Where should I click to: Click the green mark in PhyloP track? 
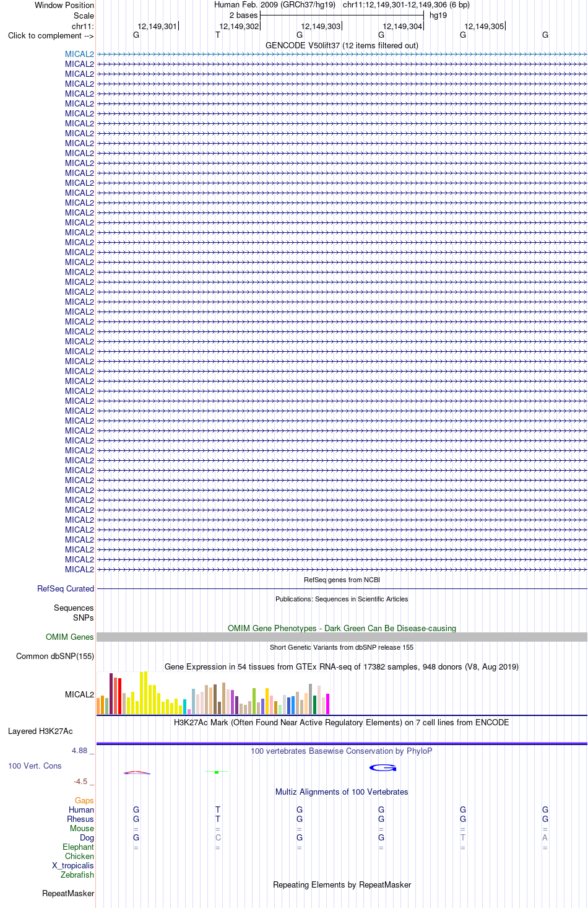[x=217, y=772]
